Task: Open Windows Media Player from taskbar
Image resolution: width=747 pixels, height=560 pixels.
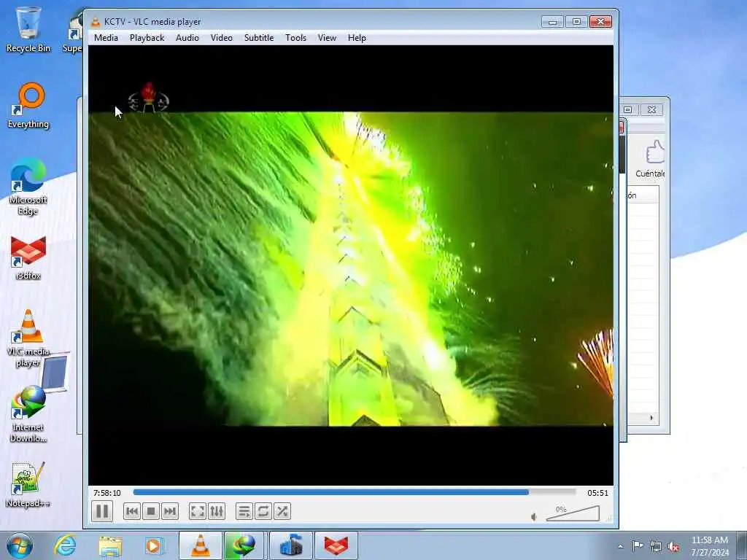Action: tap(155, 545)
